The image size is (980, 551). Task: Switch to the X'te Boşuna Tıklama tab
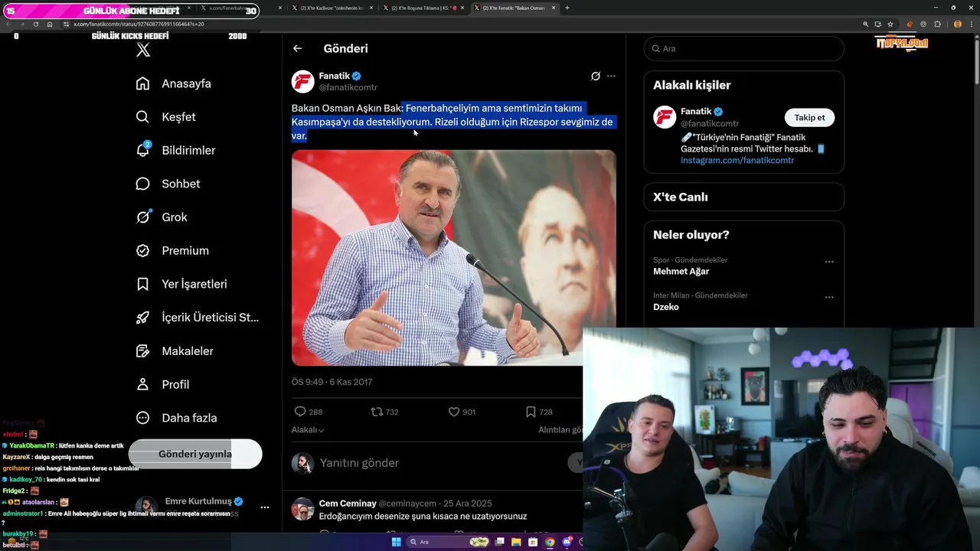pyautogui.click(x=423, y=8)
